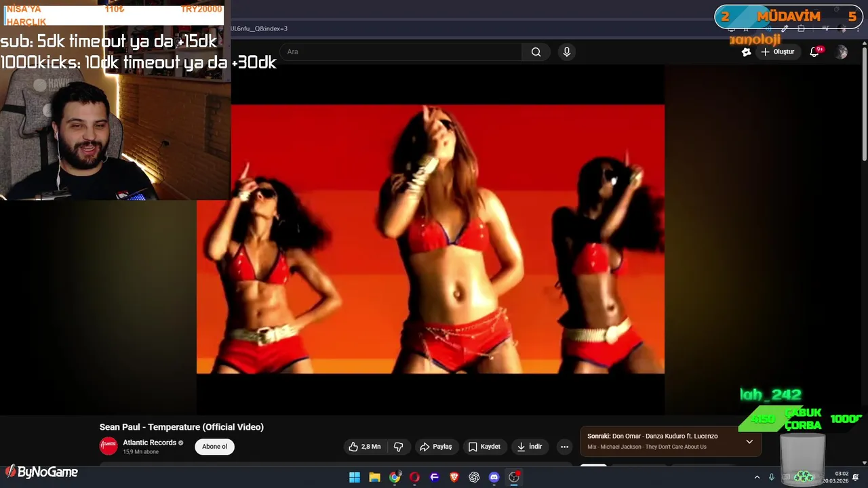Open Discord from the taskbar
The image size is (868, 488).
(494, 477)
